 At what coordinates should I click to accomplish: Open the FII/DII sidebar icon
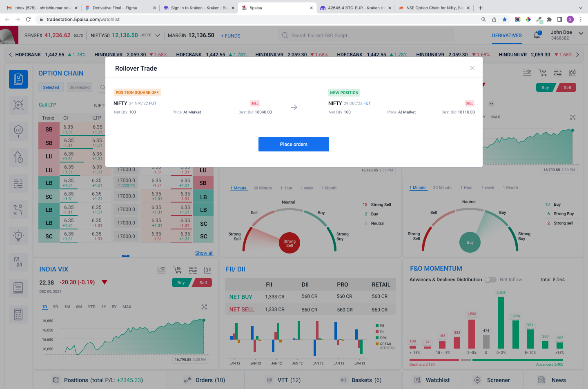tap(18, 262)
